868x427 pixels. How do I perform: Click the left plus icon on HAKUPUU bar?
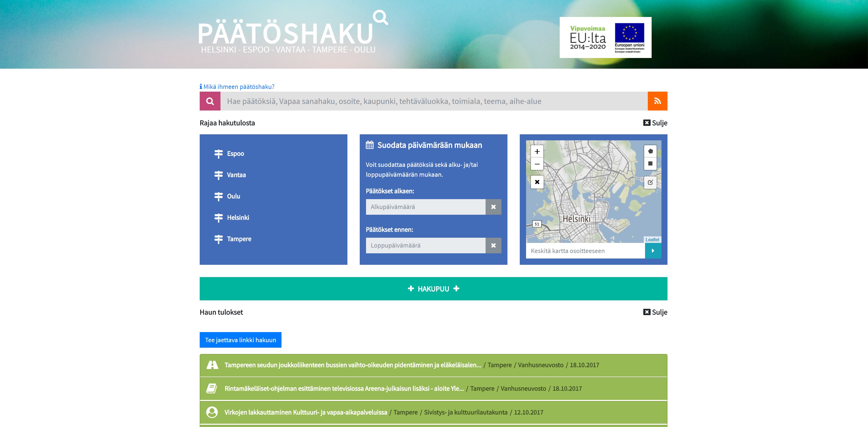[x=411, y=289]
